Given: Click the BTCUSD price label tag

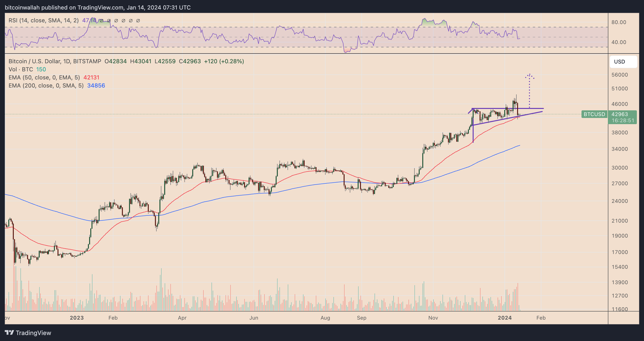Looking at the screenshot, I should [x=594, y=114].
